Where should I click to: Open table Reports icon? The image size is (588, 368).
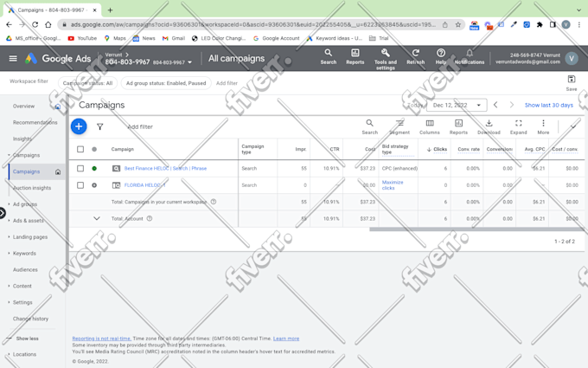click(458, 127)
